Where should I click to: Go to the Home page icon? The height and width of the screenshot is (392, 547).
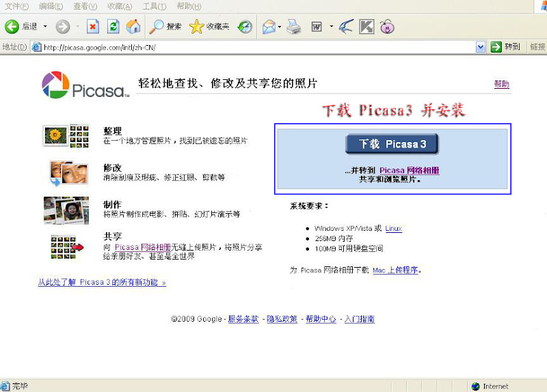(133, 27)
